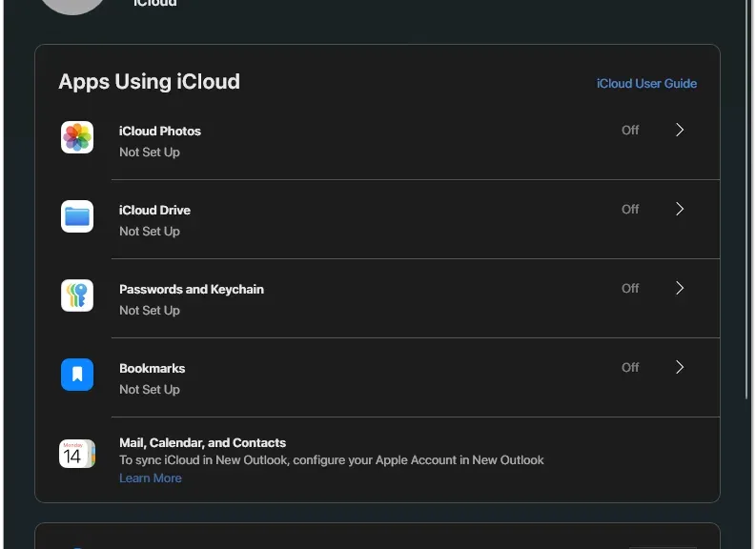Select the Bookmarks title
The width and height of the screenshot is (756, 549).
153,368
